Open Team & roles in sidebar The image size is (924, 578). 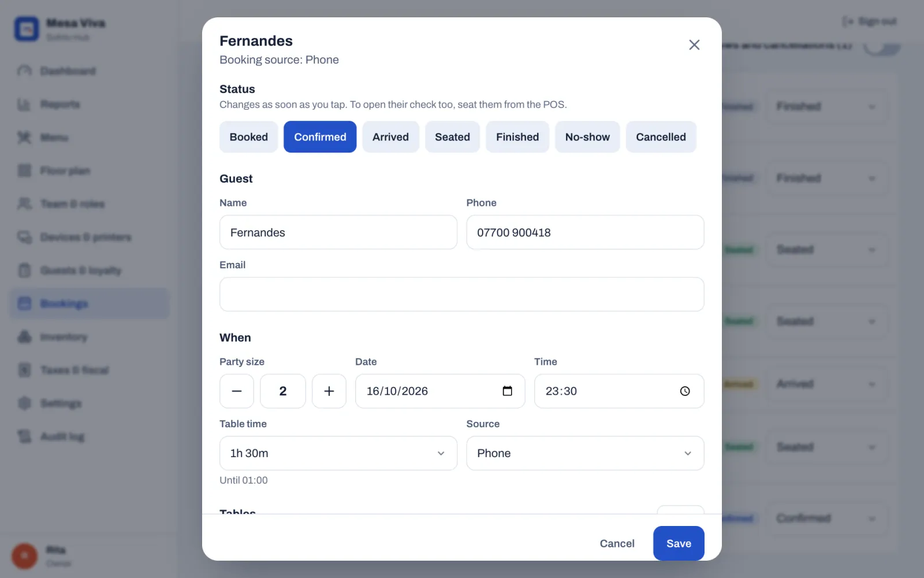pos(90,204)
